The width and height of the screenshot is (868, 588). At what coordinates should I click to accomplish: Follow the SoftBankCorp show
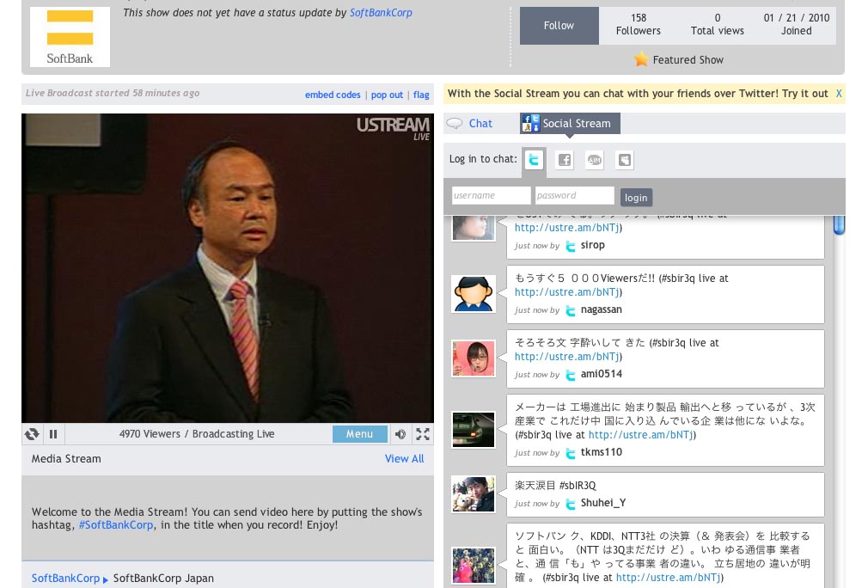point(559,26)
